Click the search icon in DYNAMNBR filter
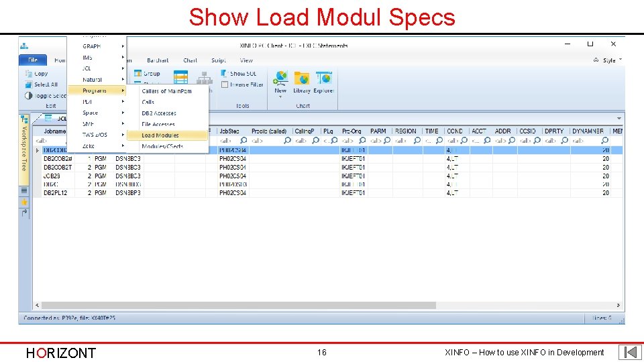 click(x=604, y=140)
